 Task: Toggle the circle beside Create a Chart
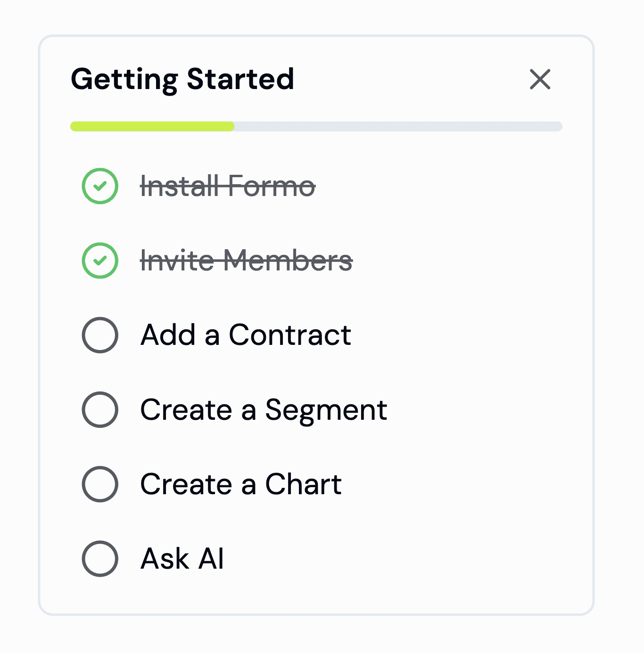click(100, 484)
